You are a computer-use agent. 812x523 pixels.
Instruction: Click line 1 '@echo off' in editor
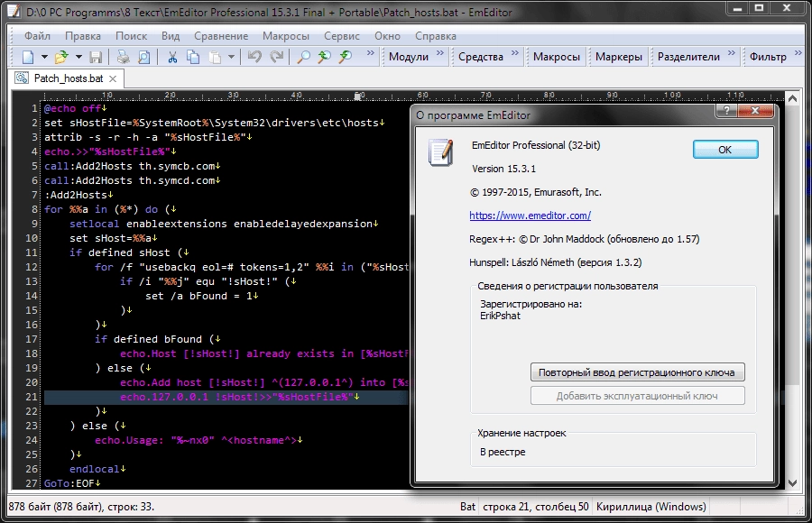(75, 108)
